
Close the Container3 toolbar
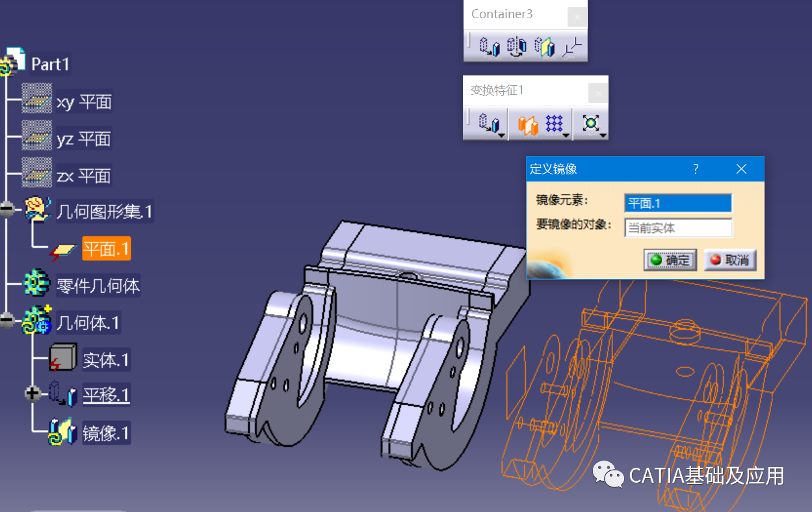[x=577, y=17]
